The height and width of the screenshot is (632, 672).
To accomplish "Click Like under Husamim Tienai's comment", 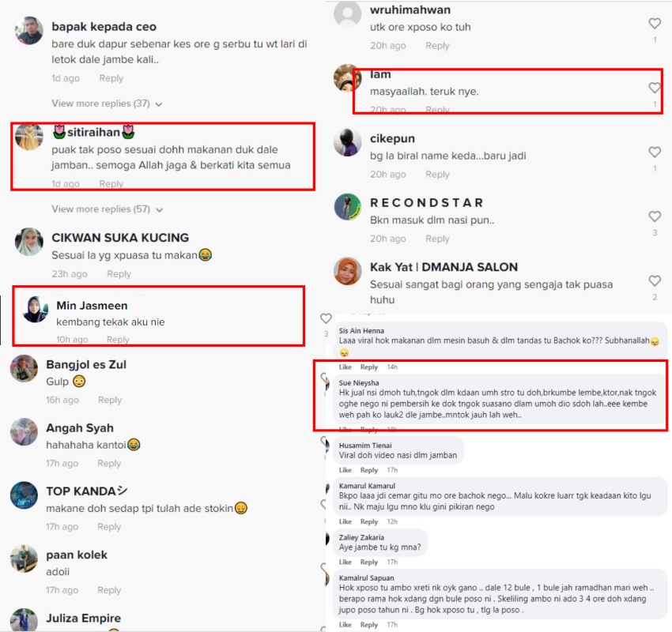I will click(345, 470).
